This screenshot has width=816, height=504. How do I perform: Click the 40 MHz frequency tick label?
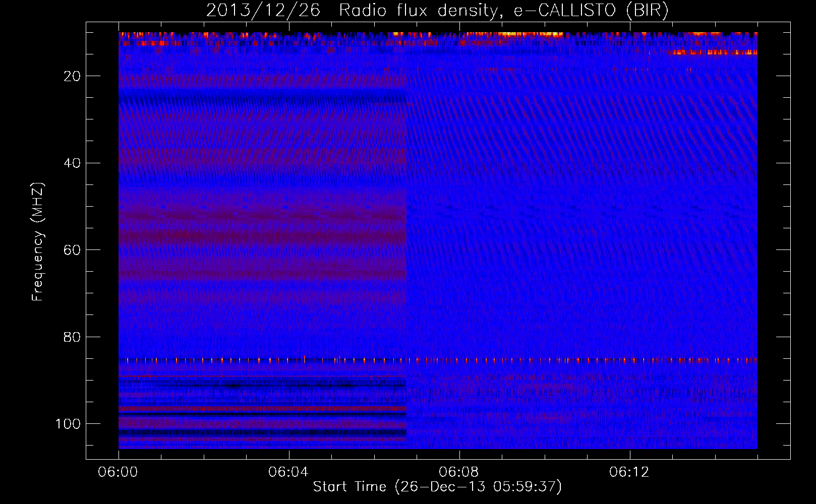(x=73, y=163)
